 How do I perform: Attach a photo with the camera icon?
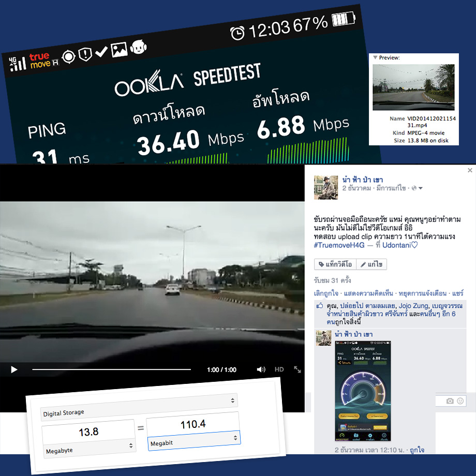tap(450, 401)
